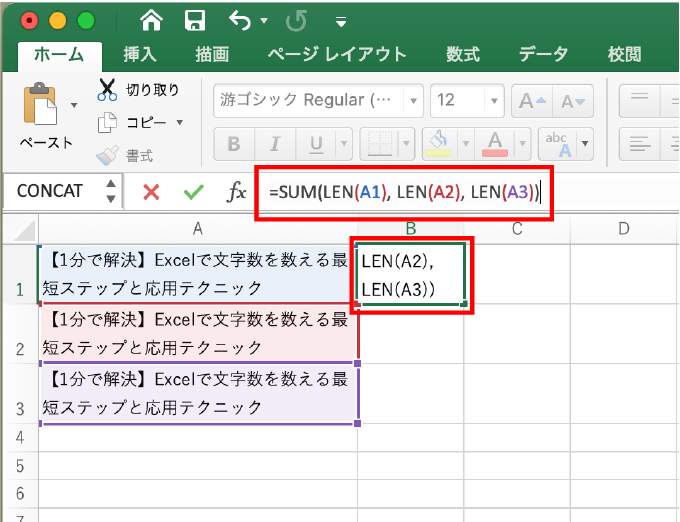The height and width of the screenshot is (522, 680).
Task: Expand the font color options arrow
Action: point(523,143)
